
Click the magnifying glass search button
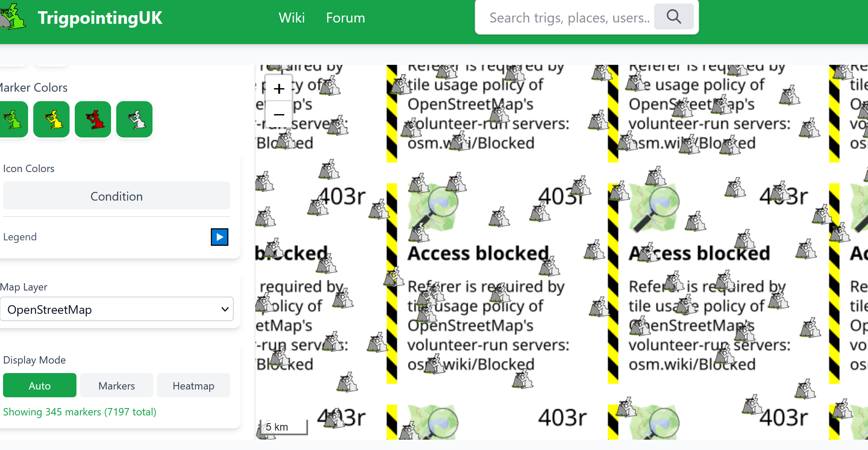coord(674,17)
